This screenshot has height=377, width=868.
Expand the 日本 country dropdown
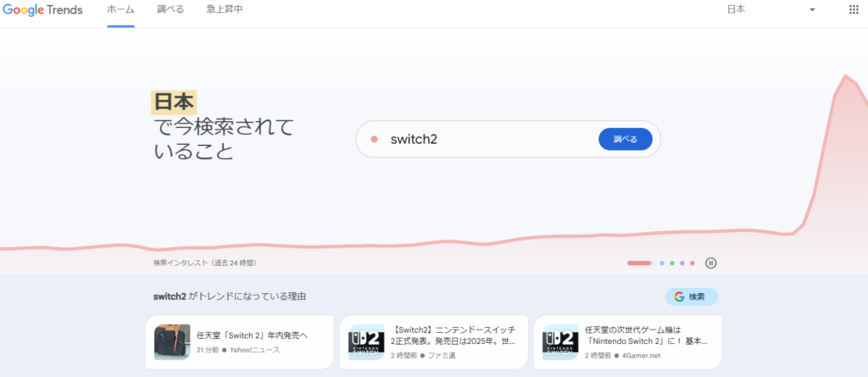pos(771,9)
